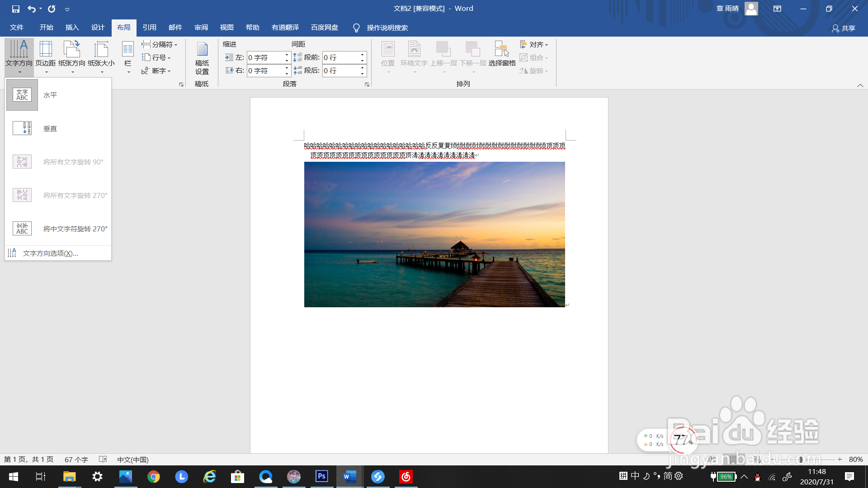Save the document with the floppy icon
The image size is (868, 488).
[x=16, y=9]
